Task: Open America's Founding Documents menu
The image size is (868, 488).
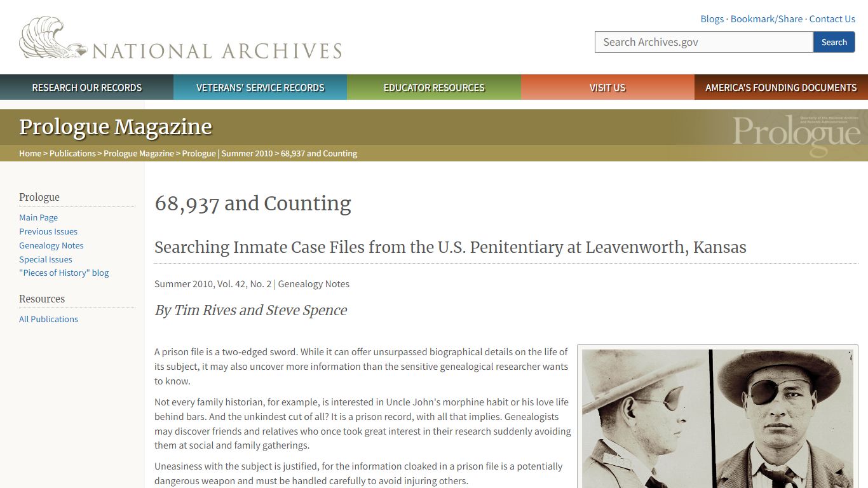Action: pyautogui.click(x=781, y=87)
